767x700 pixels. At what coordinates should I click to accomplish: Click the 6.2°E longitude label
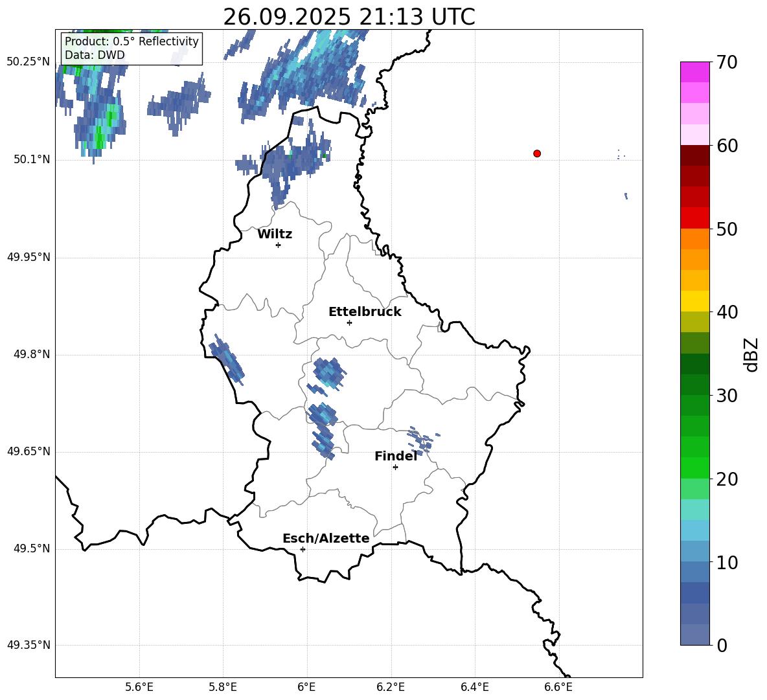point(391,687)
